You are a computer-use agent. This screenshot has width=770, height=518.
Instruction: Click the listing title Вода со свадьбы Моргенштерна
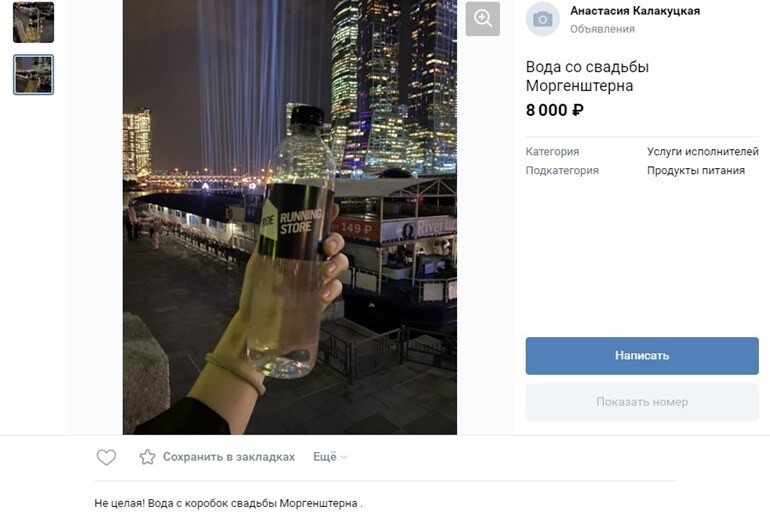[x=587, y=76]
